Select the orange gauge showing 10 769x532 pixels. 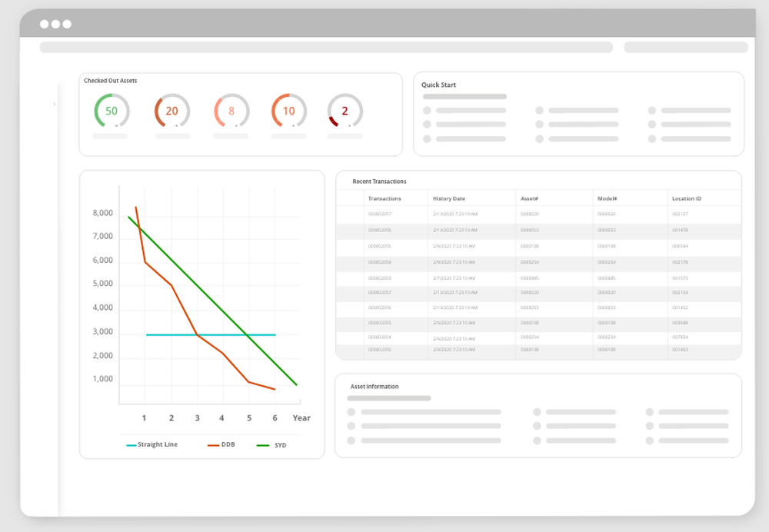click(x=289, y=111)
